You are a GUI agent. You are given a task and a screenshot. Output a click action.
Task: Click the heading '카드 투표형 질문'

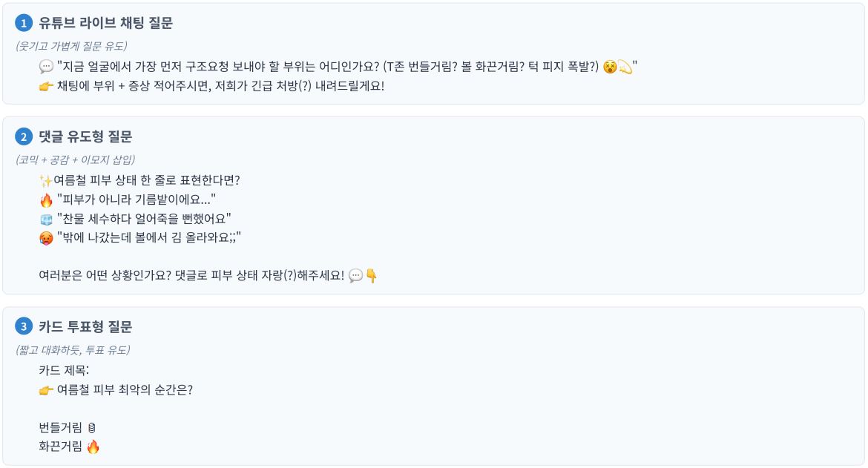85,327
